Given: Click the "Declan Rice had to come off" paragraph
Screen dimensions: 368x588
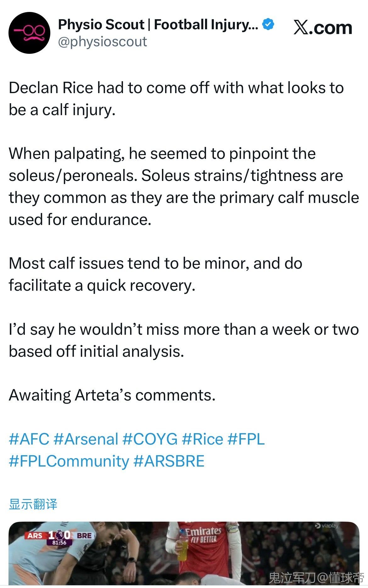Looking at the screenshot, I should 176,98.
